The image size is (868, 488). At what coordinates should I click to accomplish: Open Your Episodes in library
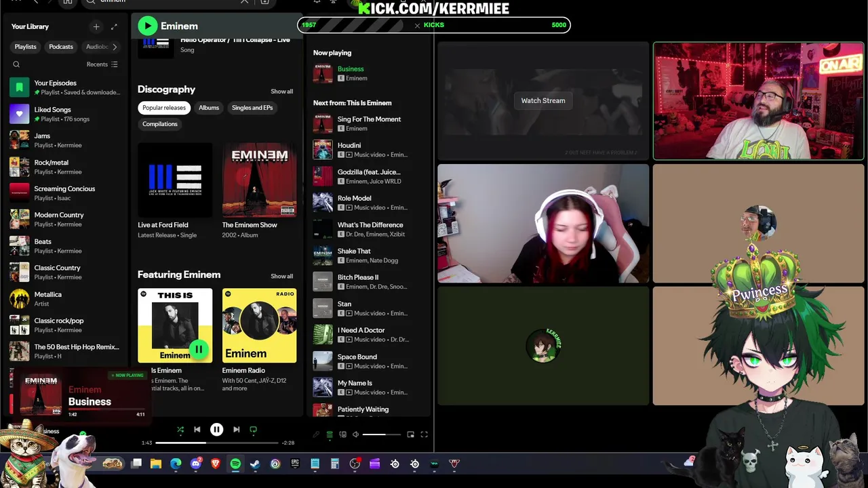(66, 87)
